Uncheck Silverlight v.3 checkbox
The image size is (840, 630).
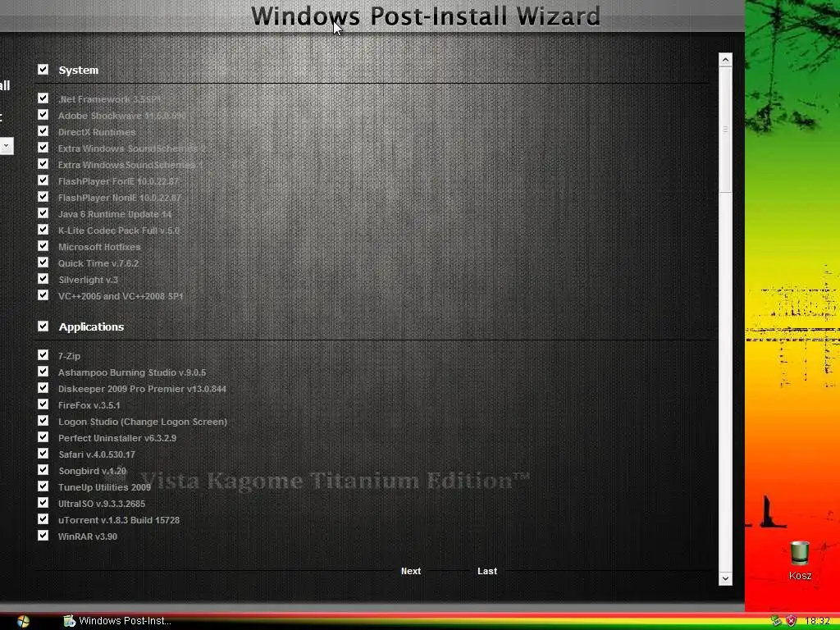click(x=43, y=279)
